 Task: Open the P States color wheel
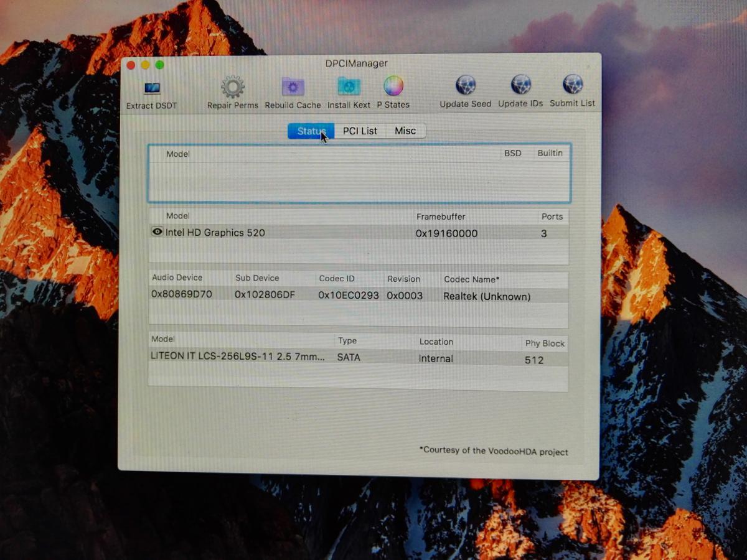393,86
